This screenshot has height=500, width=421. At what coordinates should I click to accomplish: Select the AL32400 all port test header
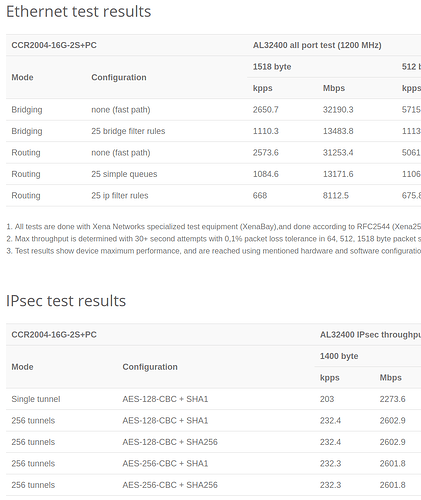tap(317, 45)
